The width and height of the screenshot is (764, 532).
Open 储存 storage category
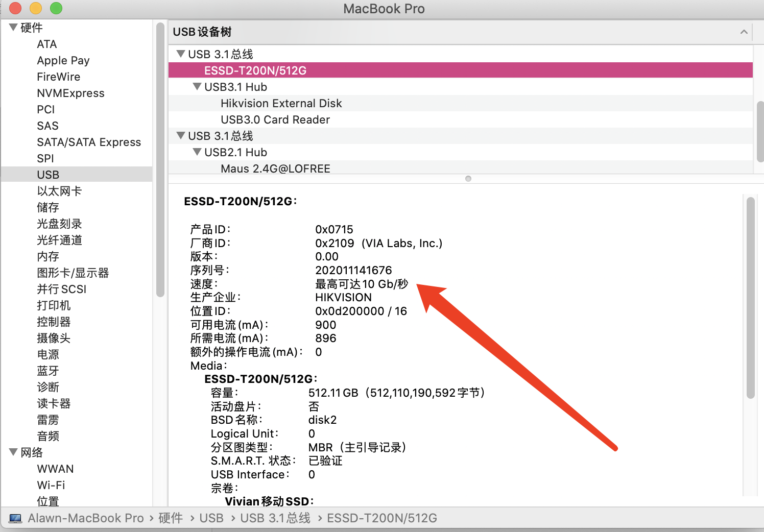pos(48,207)
